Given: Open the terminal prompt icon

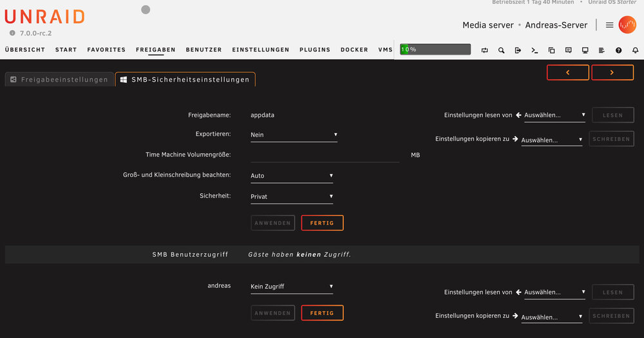Looking at the screenshot, I should coord(535,50).
